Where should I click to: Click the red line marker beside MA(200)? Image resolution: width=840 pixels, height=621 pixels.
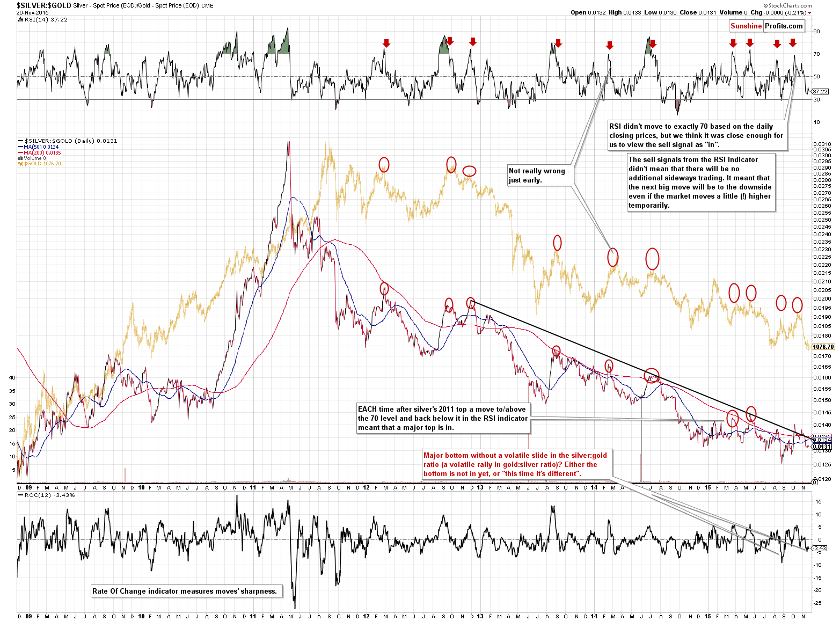(20, 153)
